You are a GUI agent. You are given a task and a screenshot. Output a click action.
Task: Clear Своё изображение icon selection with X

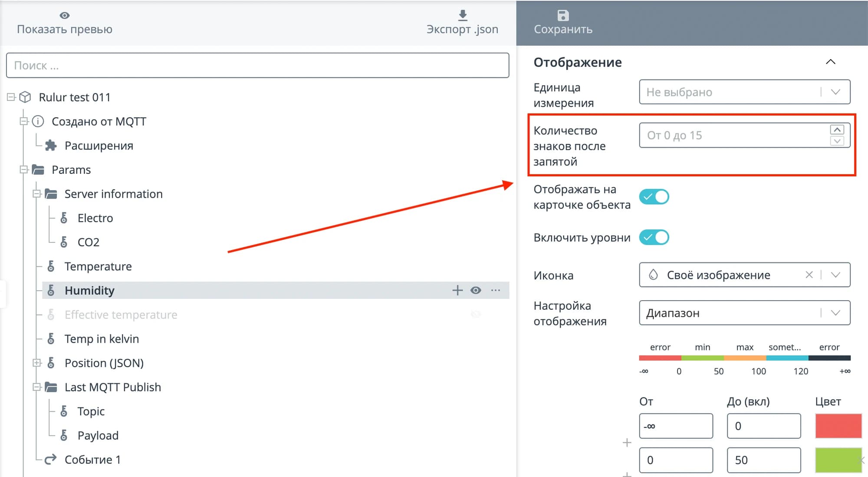click(x=809, y=275)
